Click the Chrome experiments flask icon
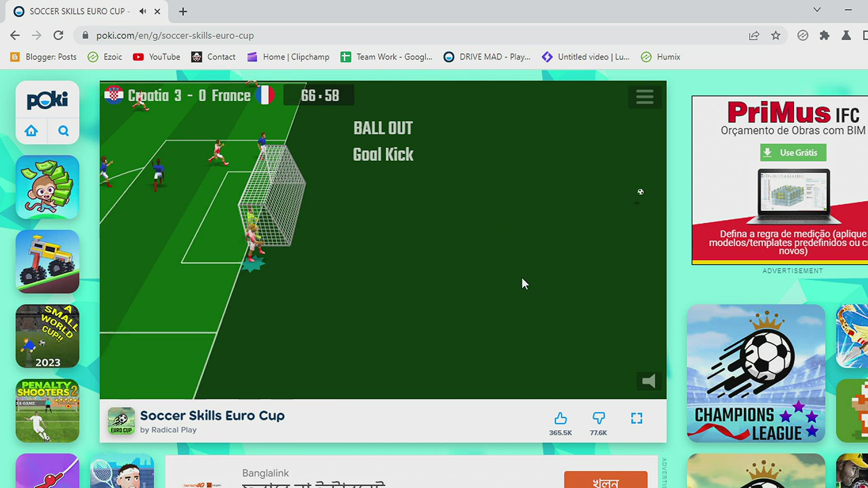 pos(846,35)
